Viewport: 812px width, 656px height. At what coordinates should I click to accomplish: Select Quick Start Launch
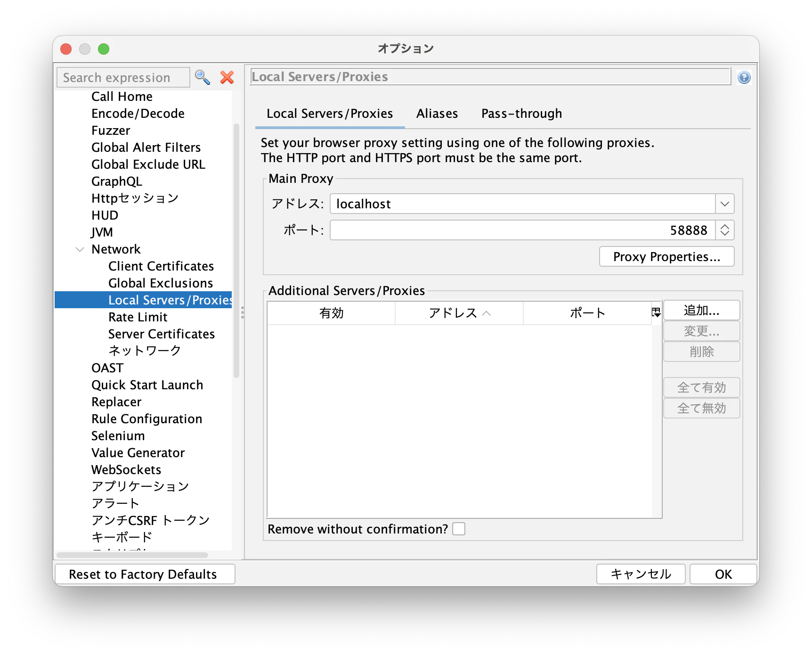[x=147, y=385]
